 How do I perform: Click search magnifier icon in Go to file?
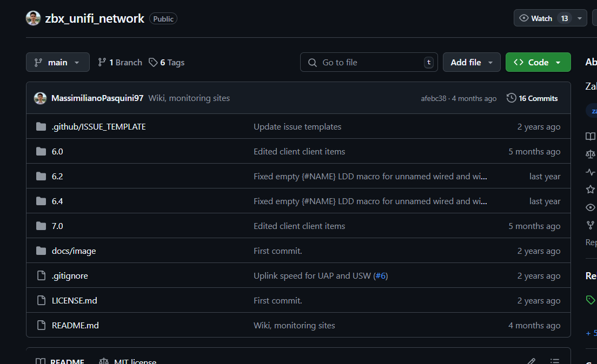click(313, 63)
